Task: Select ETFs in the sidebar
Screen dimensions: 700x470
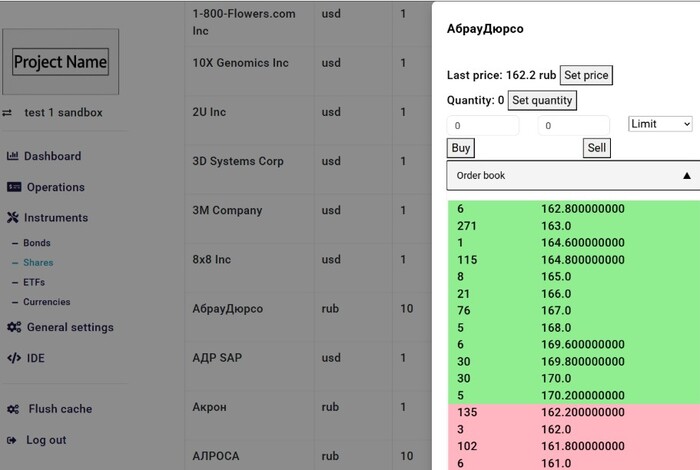Action: (34, 282)
